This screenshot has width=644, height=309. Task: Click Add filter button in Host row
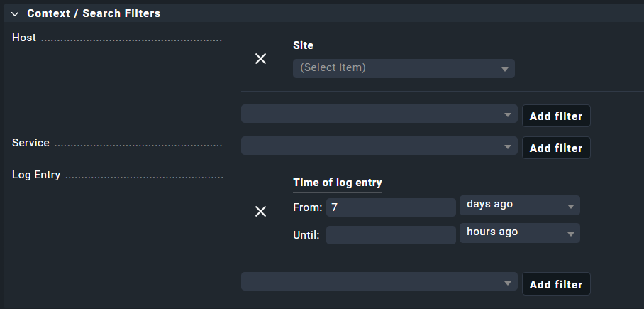pyautogui.click(x=555, y=116)
